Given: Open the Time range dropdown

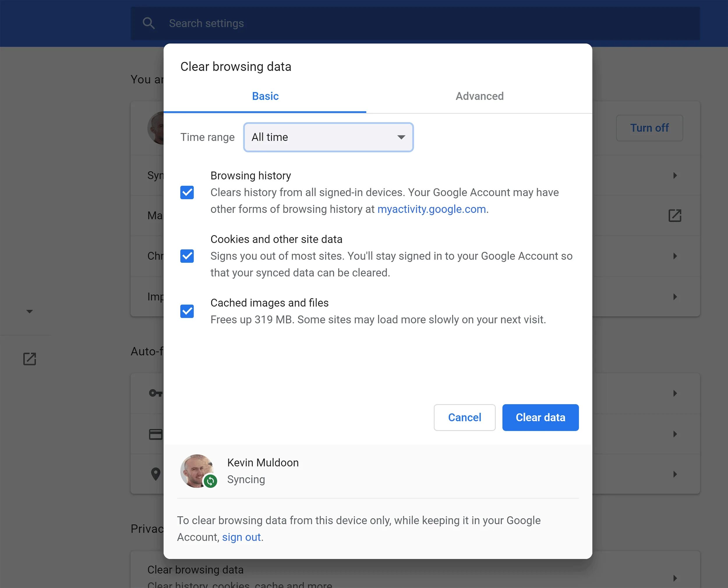Looking at the screenshot, I should (x=328, y=137).
